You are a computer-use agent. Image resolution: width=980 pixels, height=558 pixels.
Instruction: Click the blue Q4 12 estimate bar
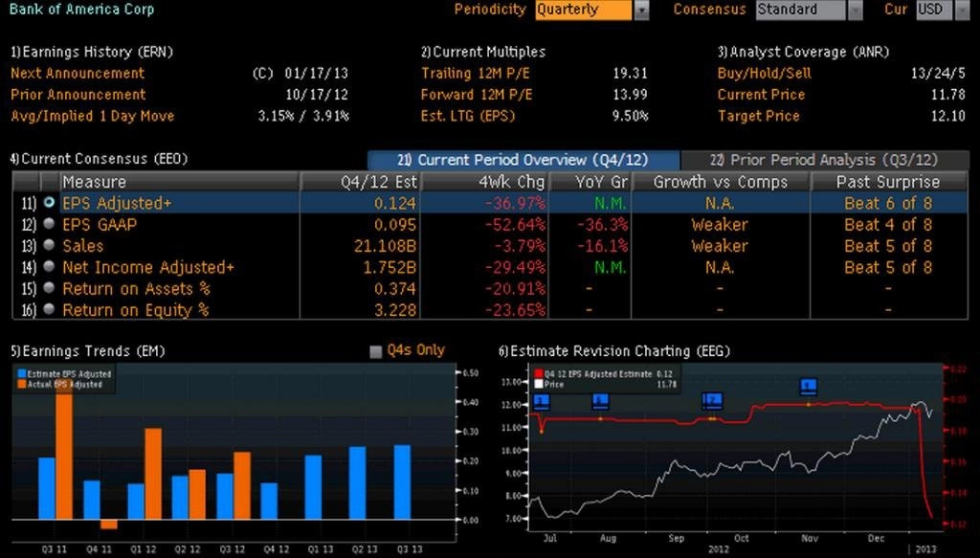click(x=269, y=502)
